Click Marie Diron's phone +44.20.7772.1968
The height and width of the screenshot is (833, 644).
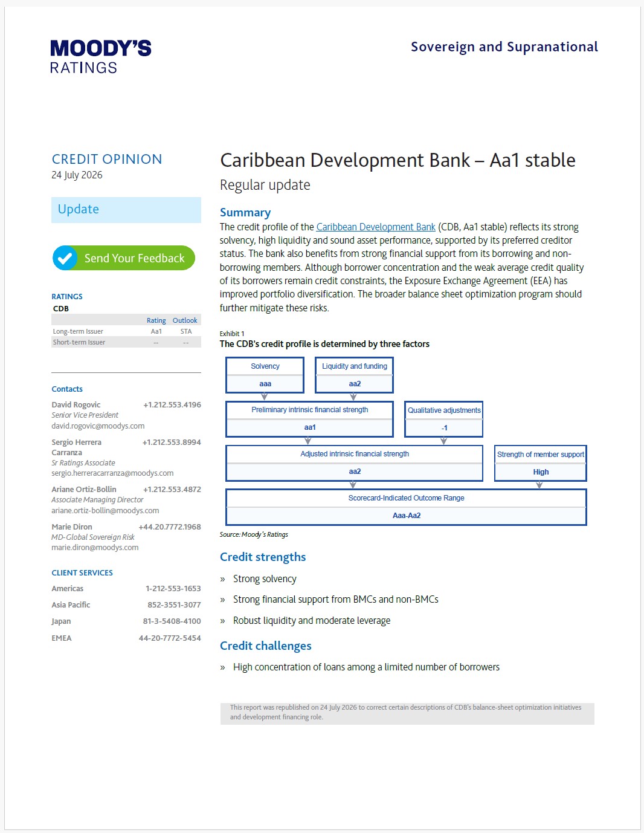(x=170, y=527)
